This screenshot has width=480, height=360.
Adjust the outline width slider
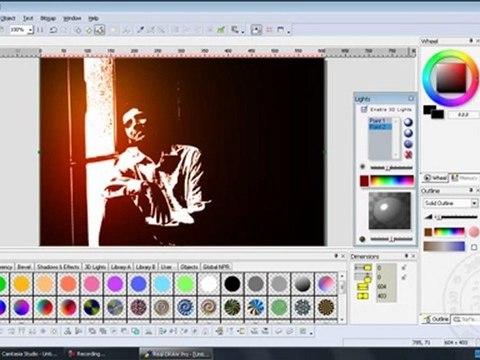(455, 217)
